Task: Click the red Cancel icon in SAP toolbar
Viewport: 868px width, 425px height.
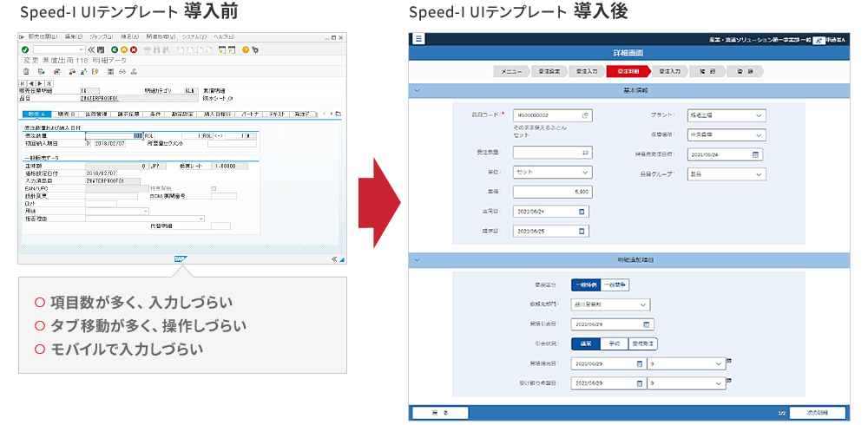Action: point(134,49)
